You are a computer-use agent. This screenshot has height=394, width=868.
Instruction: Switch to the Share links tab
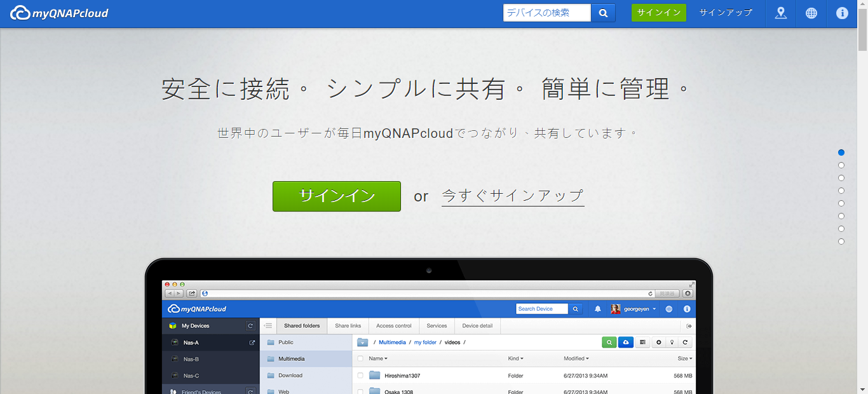click(x=348, y=326)
